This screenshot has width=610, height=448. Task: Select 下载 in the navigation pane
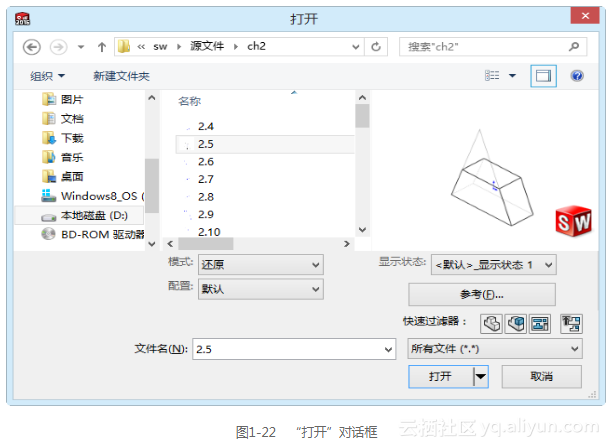point(63,138)
